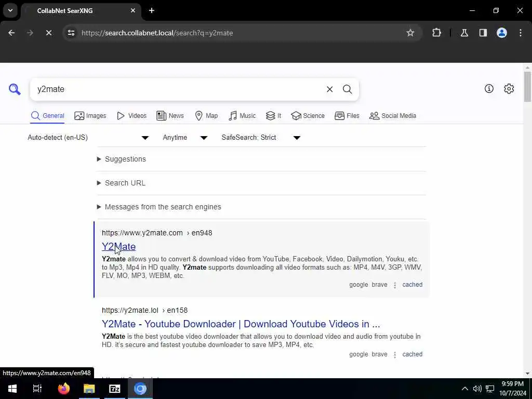Close the CollabNet SearXNG tab
The height and width of the screenshot is (399, 532).
(x=133, y=10)
